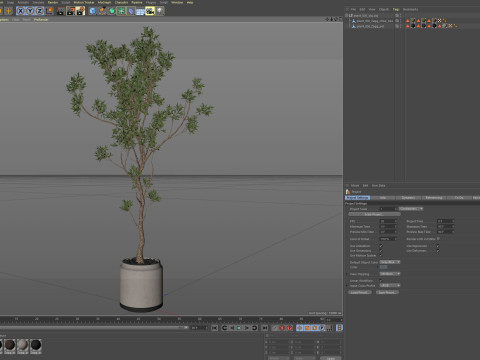Toggle the Z axis lock

click(x=39, y=11)
